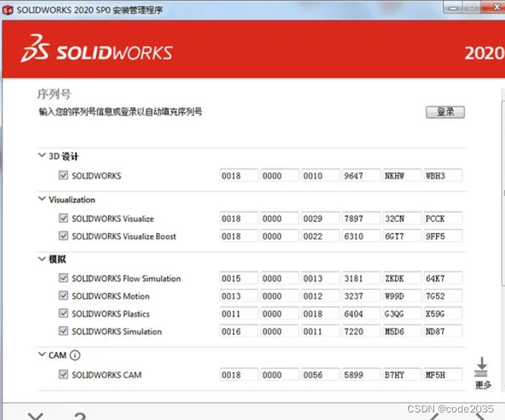
Task: Click the SOLIDWORKS Visualize Boost label
Action: click(124, 236)
